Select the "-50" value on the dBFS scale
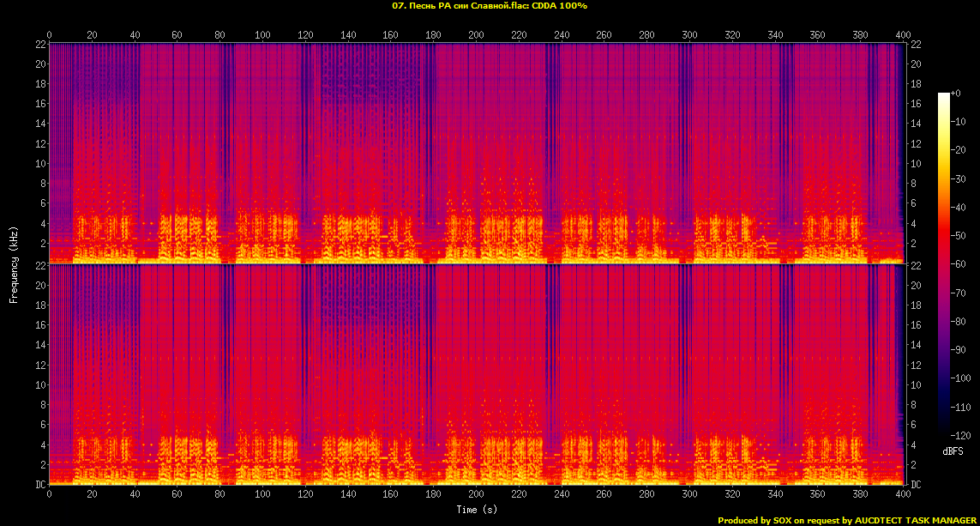Viewport: 980px width, 526px height. point(958,236)
